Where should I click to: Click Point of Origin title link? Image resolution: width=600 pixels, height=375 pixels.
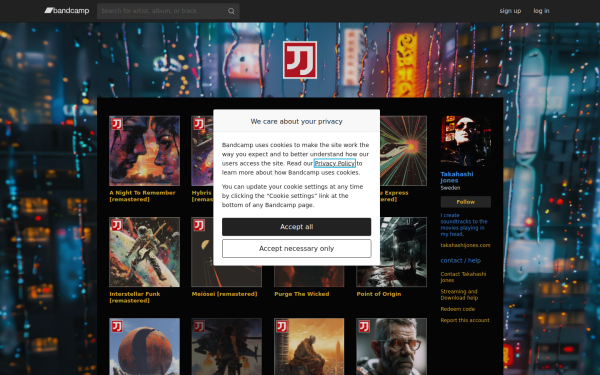pyautogui.click(x=379, y=294)
